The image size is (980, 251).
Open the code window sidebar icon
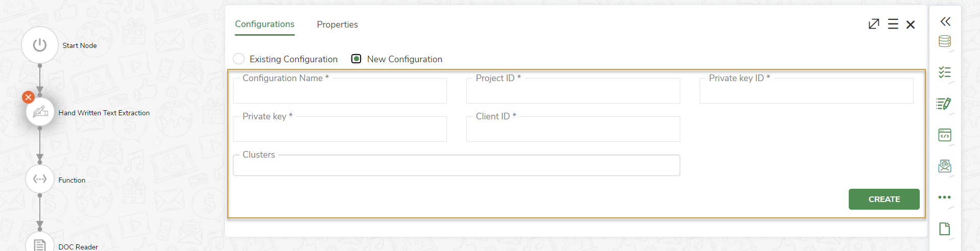(945, 135)
